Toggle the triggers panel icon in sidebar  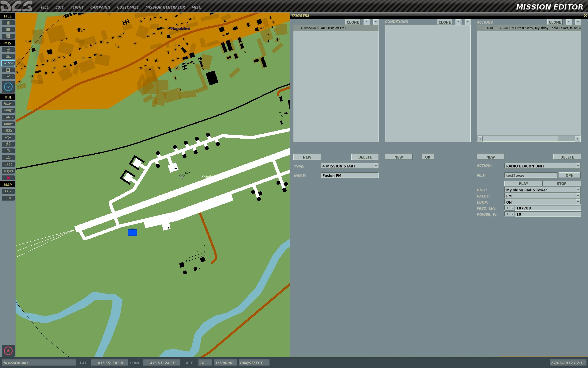coord(8,63)
